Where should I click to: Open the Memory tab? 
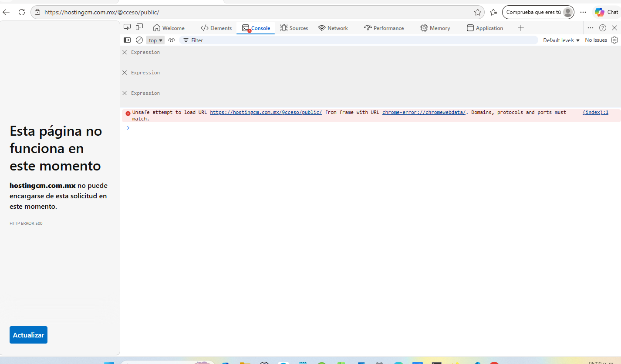[435, 28]
